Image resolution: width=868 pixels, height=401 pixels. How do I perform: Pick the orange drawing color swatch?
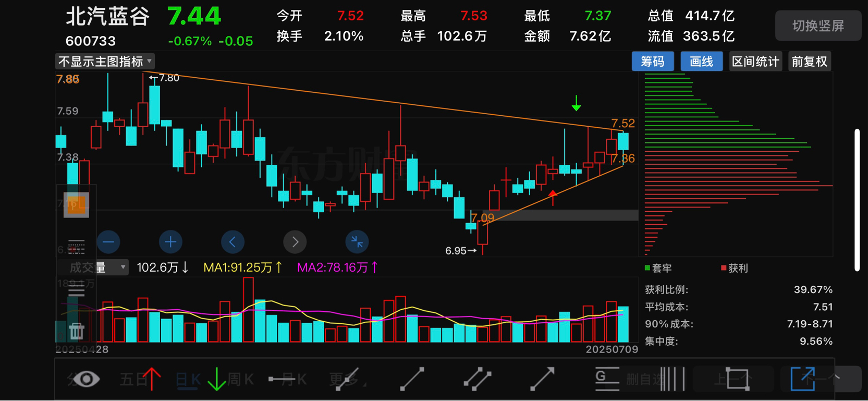click(x=76, y=204)
